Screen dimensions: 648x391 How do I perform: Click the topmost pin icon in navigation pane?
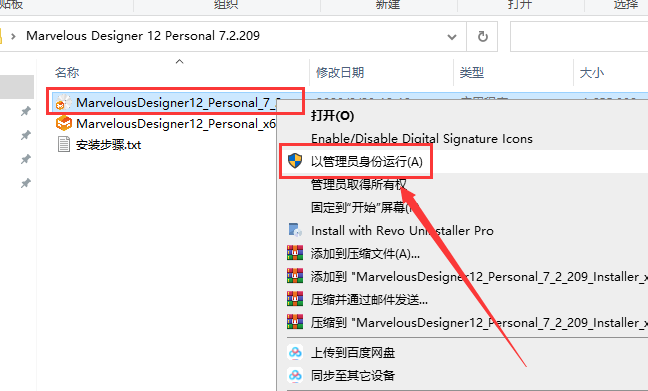26,111
